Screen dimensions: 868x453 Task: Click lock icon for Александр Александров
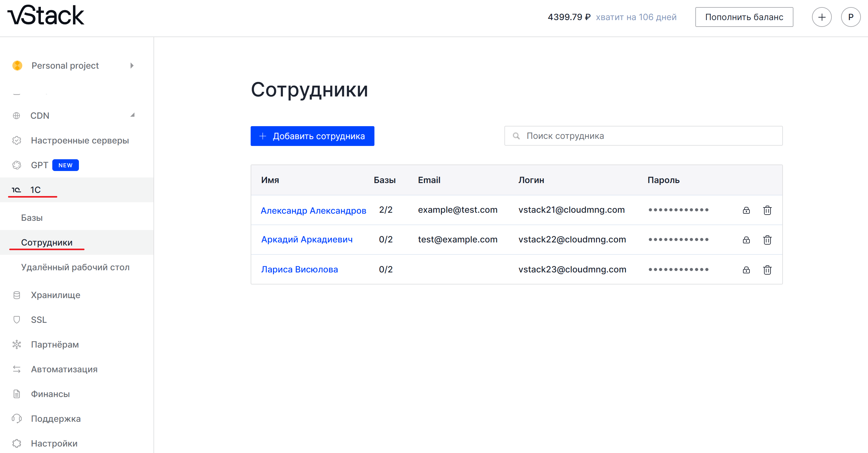coord(746,210)
